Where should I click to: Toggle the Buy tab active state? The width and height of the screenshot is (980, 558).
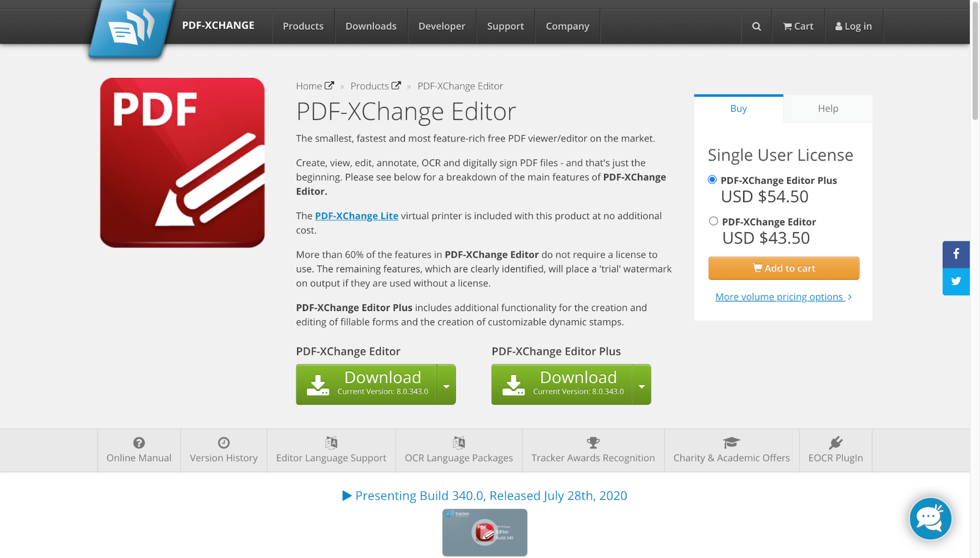738,108
